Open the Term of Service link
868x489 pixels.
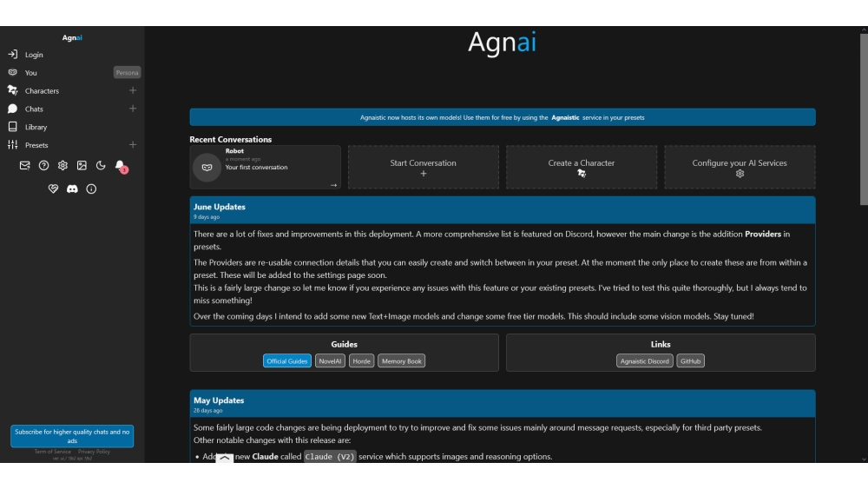point(53,452)
